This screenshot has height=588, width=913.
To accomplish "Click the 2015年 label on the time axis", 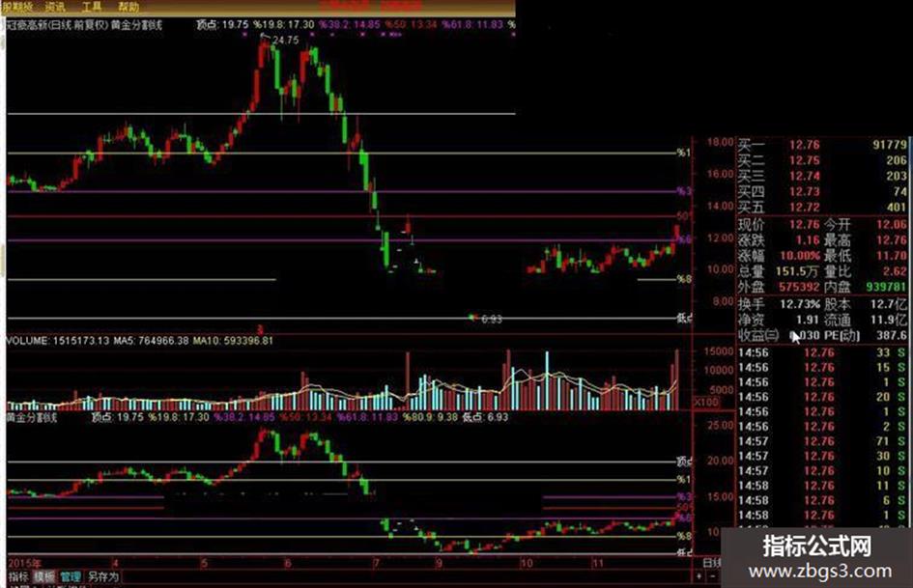I will coord(25,563).
